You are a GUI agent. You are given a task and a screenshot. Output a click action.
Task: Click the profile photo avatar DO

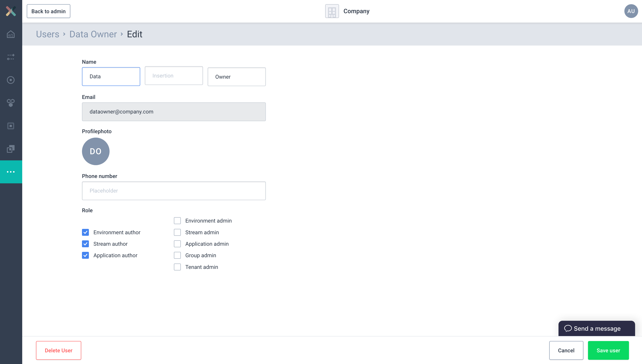point(96,151)
